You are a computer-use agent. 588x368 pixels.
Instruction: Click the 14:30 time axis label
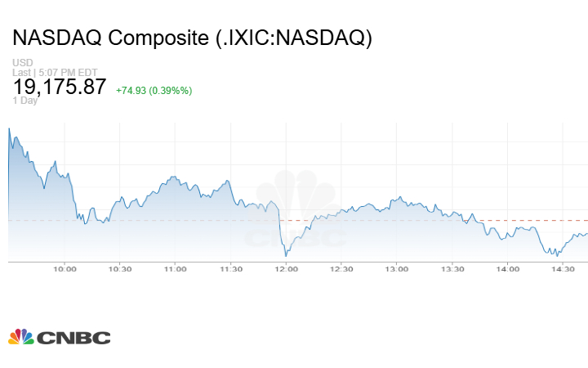(x=563, y=269)
